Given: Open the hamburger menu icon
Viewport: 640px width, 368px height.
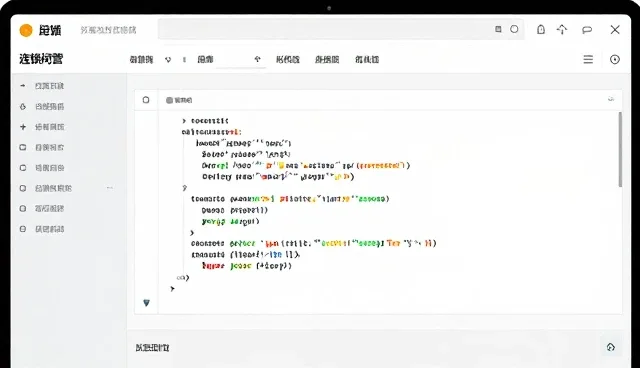Looking at the screenshot, I should coord(588,60).
